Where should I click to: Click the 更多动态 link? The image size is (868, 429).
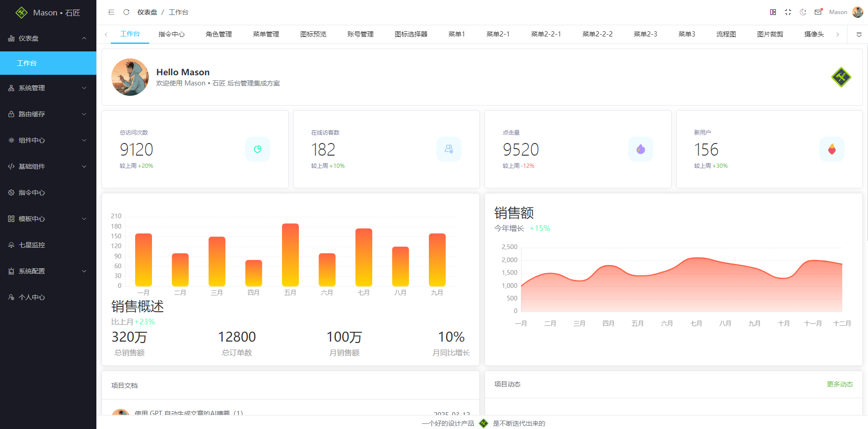pos(839,384)
